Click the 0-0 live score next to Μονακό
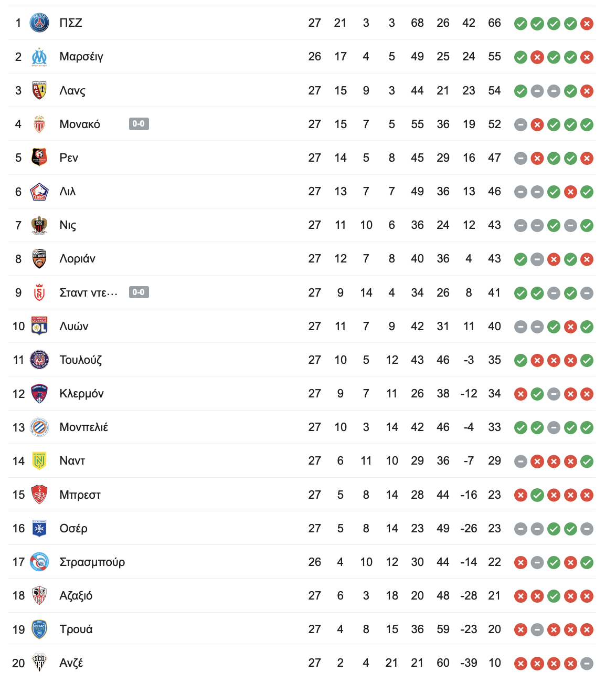Viewport: 616px width, 693px height. point(139,124)
